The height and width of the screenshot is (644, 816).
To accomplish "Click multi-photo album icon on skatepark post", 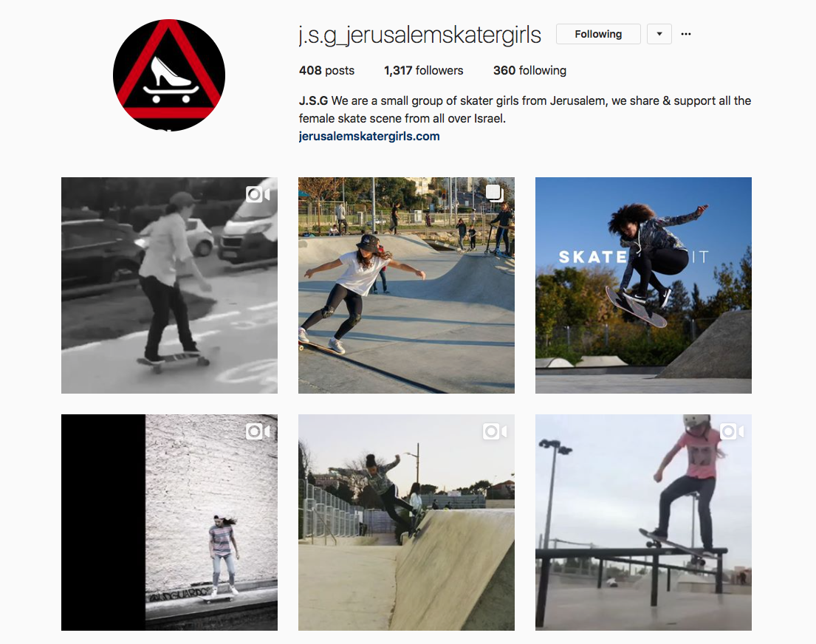I will (495, 193).
